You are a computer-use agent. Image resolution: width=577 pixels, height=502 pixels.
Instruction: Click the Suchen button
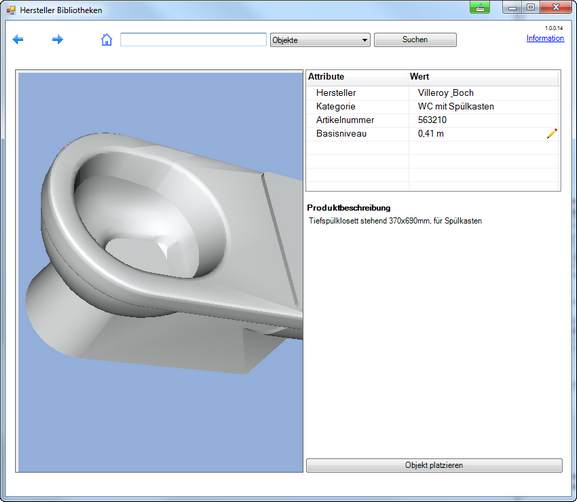[x=415, y=40]
